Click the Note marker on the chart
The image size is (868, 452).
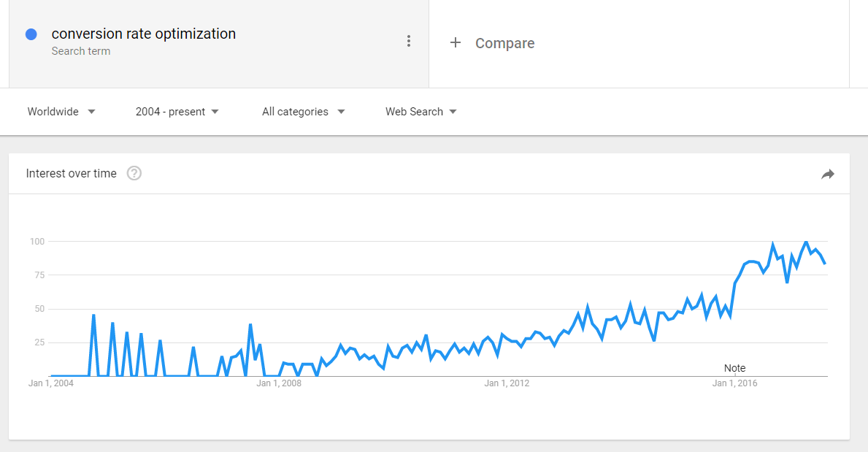coord(734,368)
